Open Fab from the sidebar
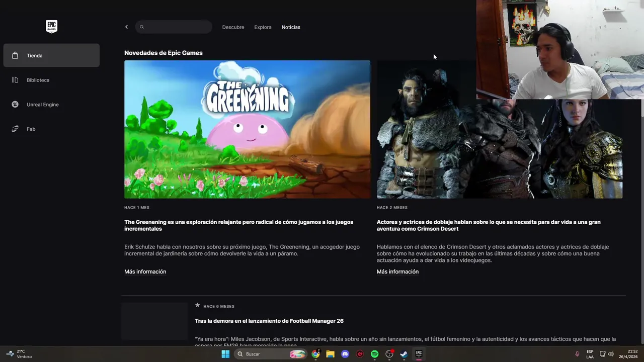 (x=51, y=129)
